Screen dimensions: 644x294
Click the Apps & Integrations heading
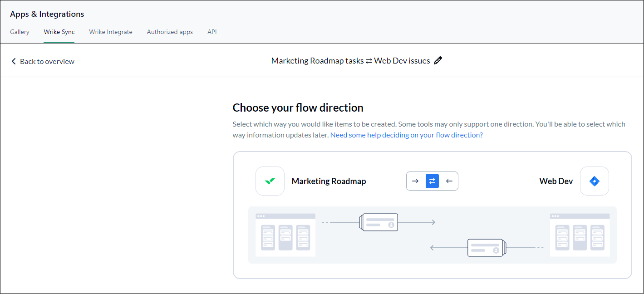pos(47,14)
